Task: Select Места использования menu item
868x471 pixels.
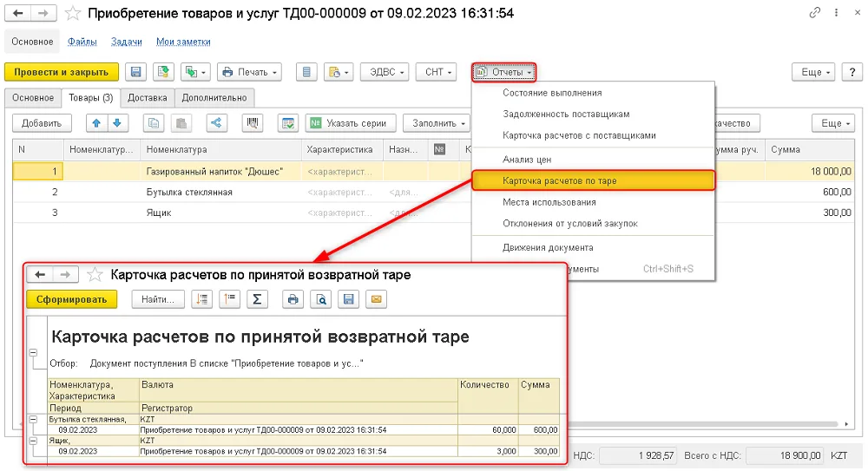Action: click(593, 202)
